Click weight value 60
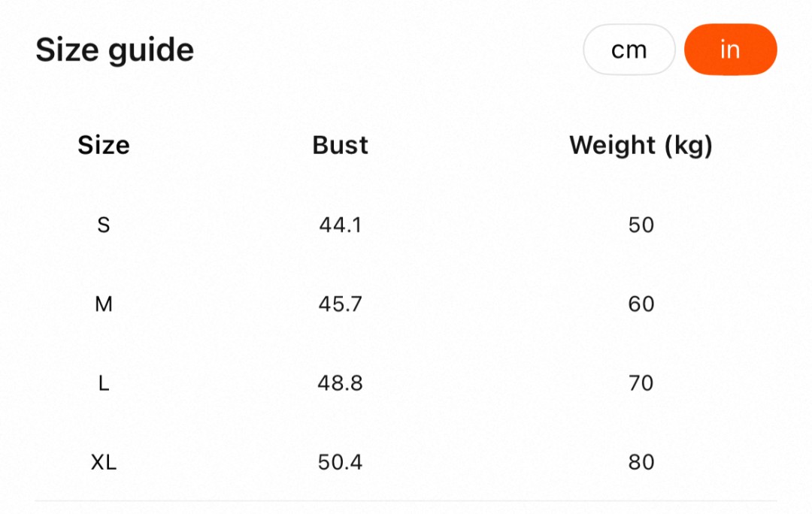The image size is (812, 514). point(641,304)
